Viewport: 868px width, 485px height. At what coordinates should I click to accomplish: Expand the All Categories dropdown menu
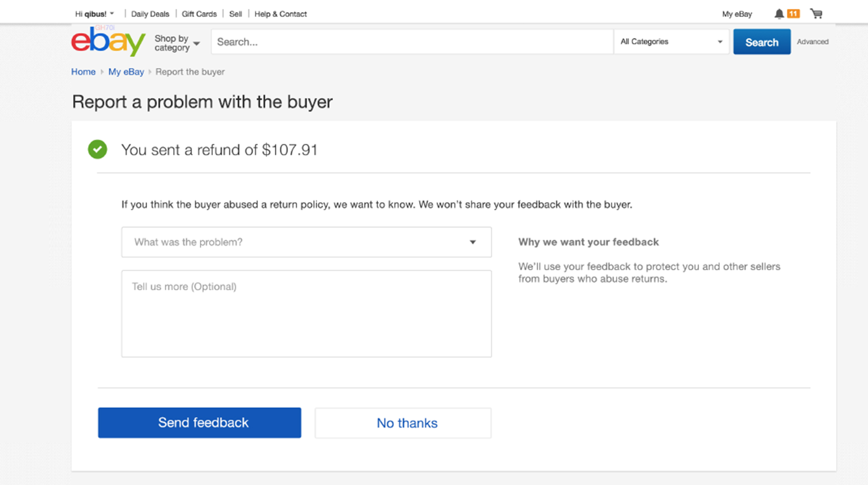pos(670,42)
